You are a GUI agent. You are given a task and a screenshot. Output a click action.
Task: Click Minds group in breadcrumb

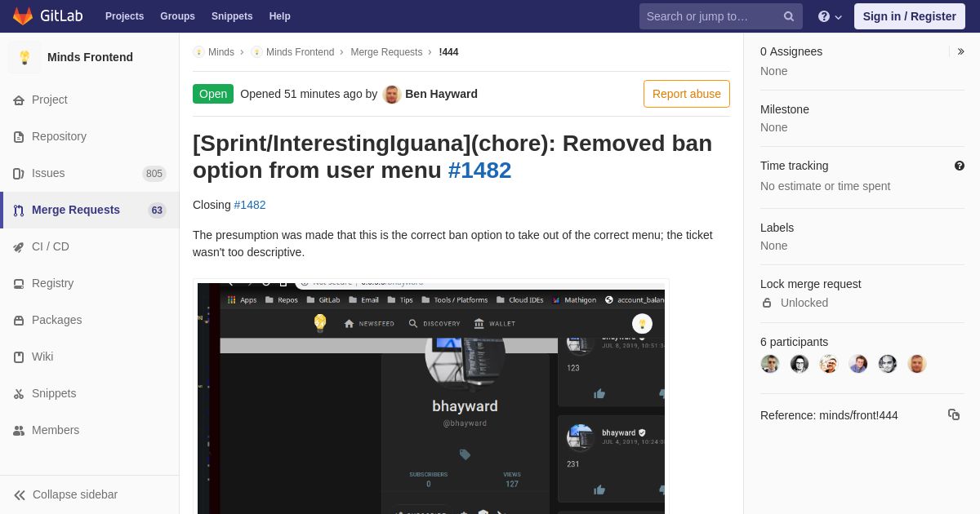tap(220, 52)
